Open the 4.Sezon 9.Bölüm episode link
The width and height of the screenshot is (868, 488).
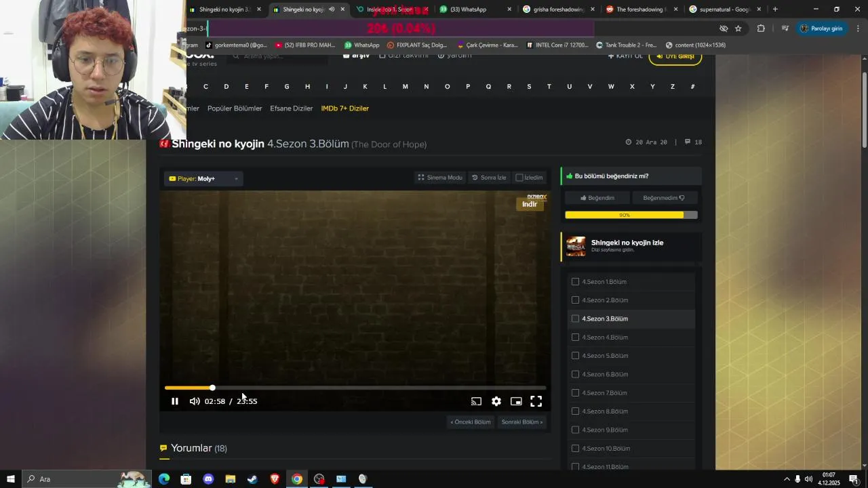coord(605,430)
